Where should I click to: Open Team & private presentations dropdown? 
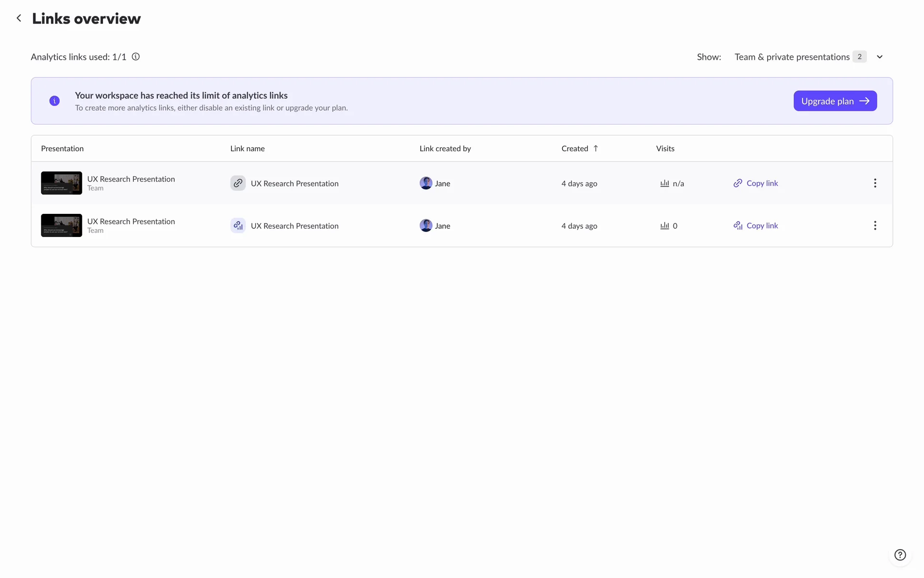click(x=792, y=57)
